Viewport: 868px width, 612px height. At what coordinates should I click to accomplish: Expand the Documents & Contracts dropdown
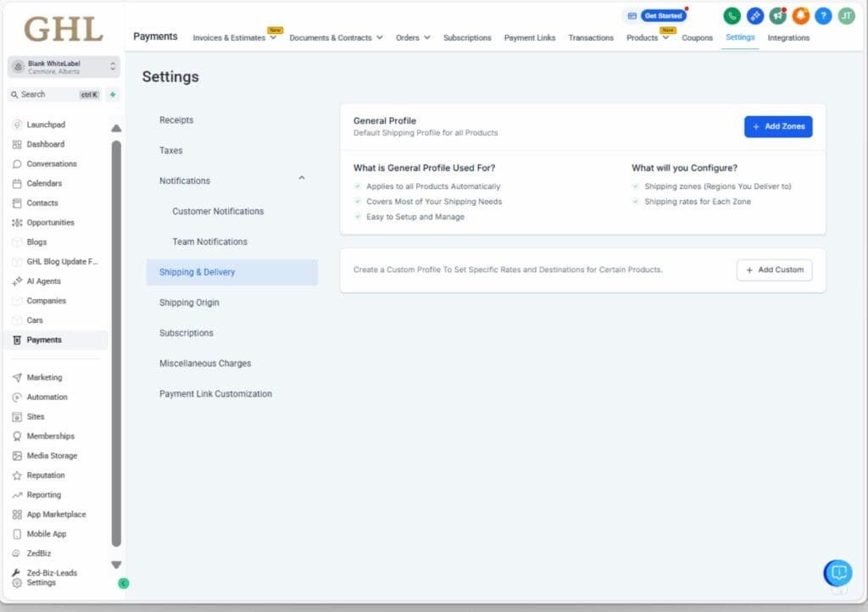[336, 38]
